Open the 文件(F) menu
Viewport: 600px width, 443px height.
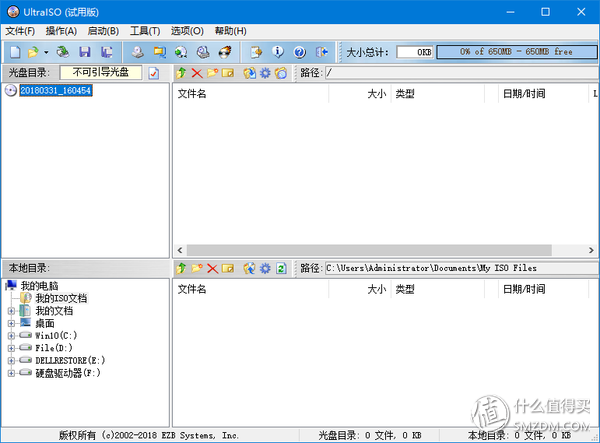[20, 31]
